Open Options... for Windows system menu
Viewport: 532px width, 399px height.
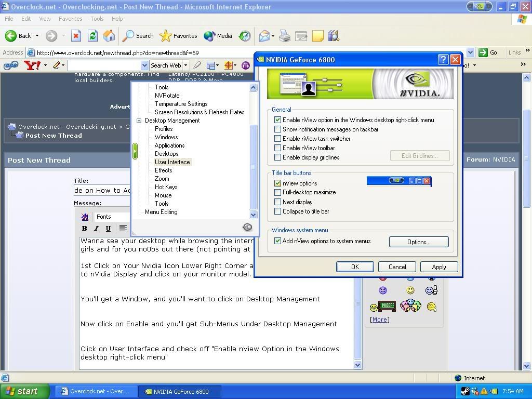coord(419,242)
